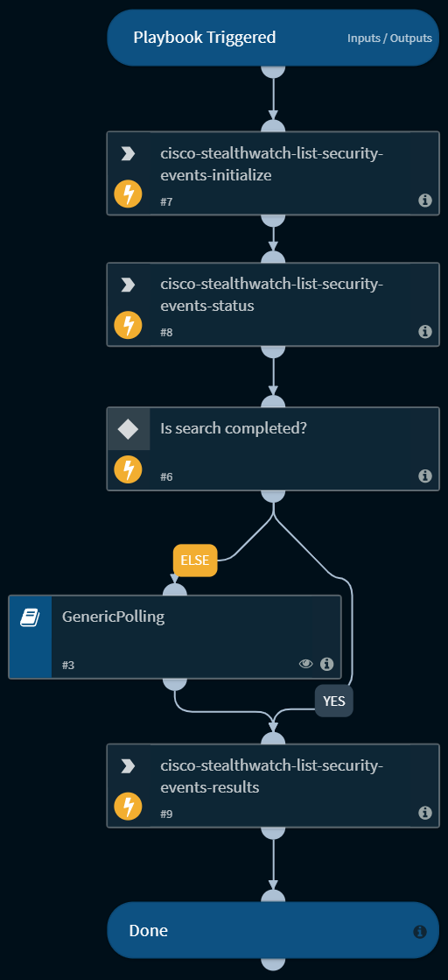The height and width of the screenshot is (980, 448).
Task: Open Inputs / Outputs on Playbook Triggered
Action: [x=389, y=39]
